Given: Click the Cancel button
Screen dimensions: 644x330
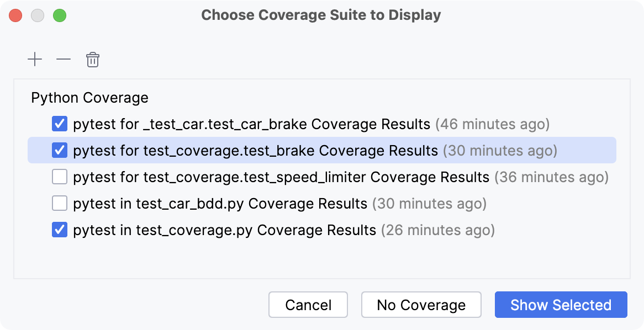Looking at the screenshot, I should point(308,305).
